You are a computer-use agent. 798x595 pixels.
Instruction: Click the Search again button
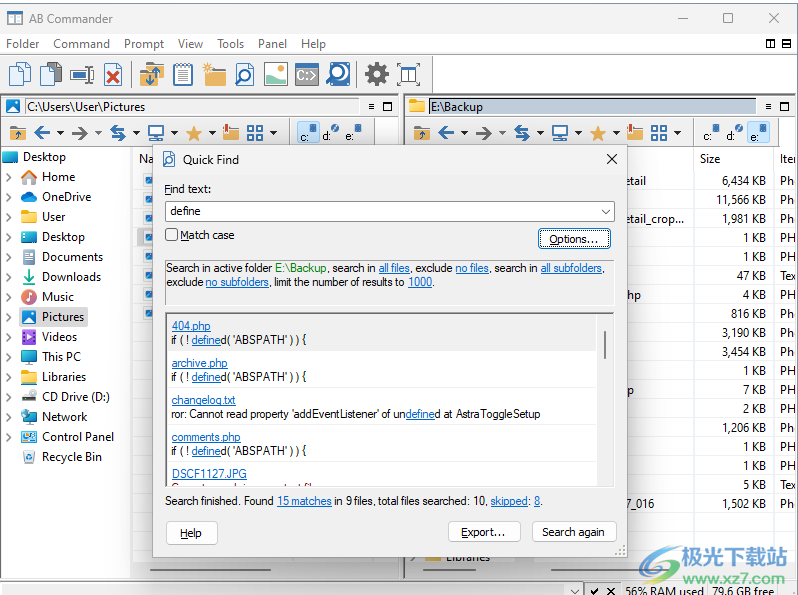574,532
